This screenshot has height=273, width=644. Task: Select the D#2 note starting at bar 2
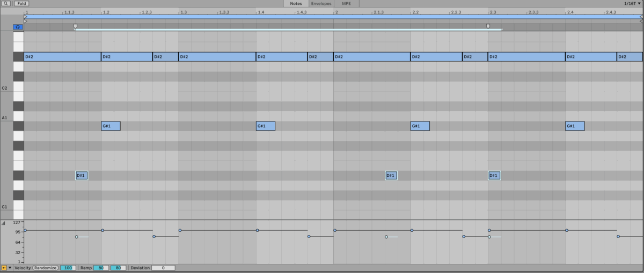372,56
